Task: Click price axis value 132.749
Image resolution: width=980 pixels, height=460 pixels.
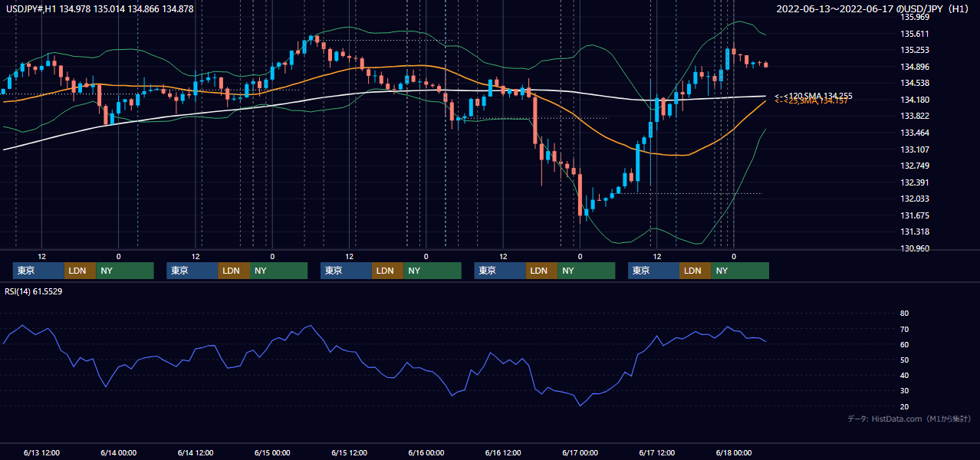Action: point(916,166)
